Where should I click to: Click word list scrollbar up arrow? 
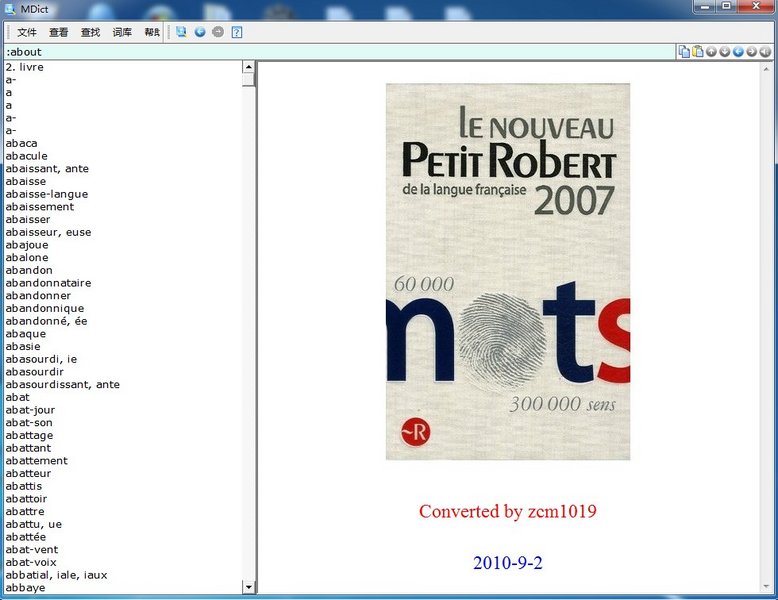(x=249, y=67)
